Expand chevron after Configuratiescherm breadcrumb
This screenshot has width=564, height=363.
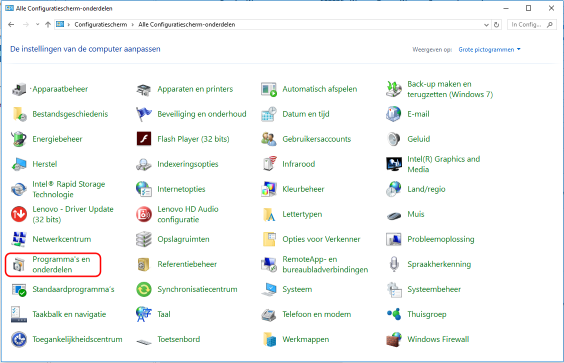click(x=133, y=24)
